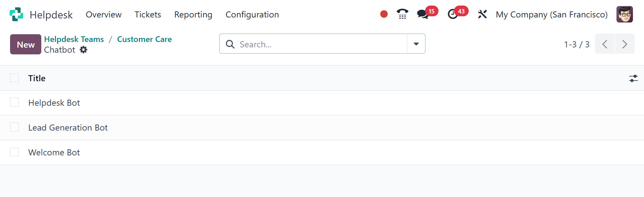Expand the search options dropdown arrow
The width and height of the screenshot is (644, 197).
pyautogui.click(x=416, y=44)
